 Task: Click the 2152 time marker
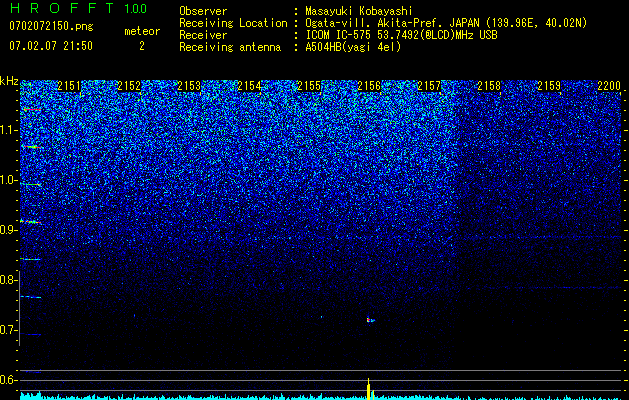(x=129, y=86)
